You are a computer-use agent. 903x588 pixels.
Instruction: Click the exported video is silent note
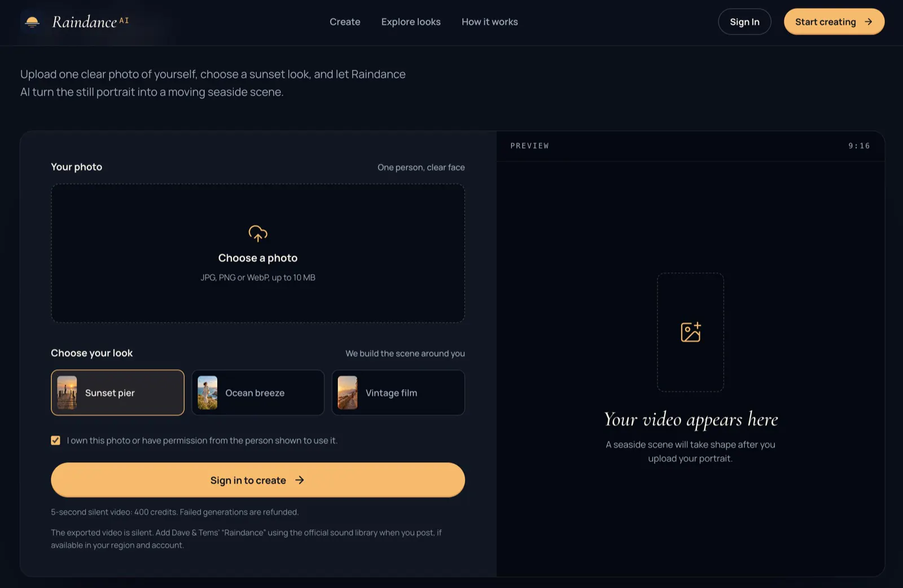click(x=246, y=539)
